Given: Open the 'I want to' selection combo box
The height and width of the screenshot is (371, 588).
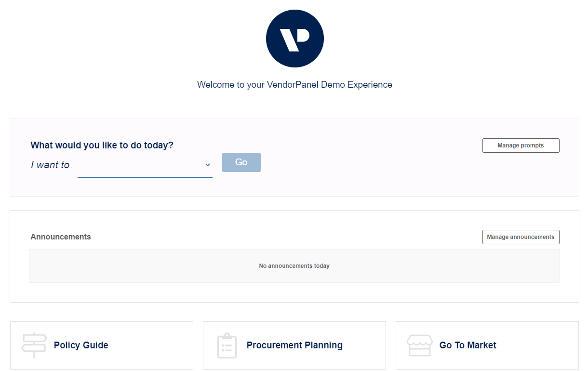Looking at the screenshot, I should pyautogui.click(x=145, y=165).
